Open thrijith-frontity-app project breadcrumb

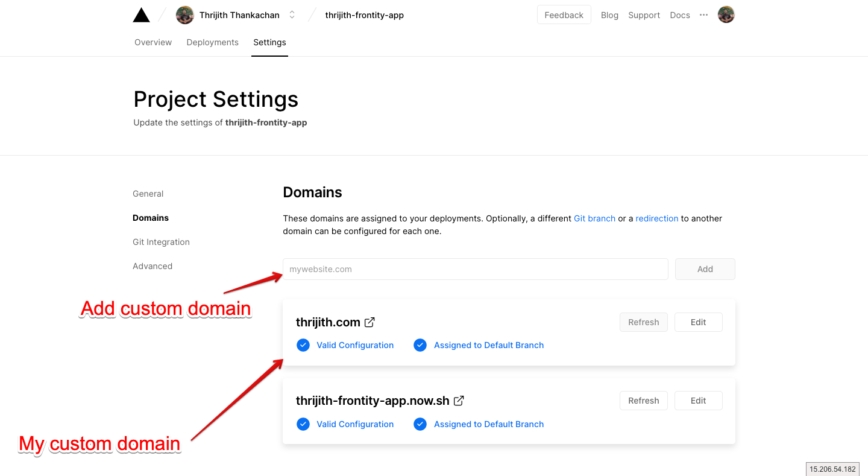(365, 15)
